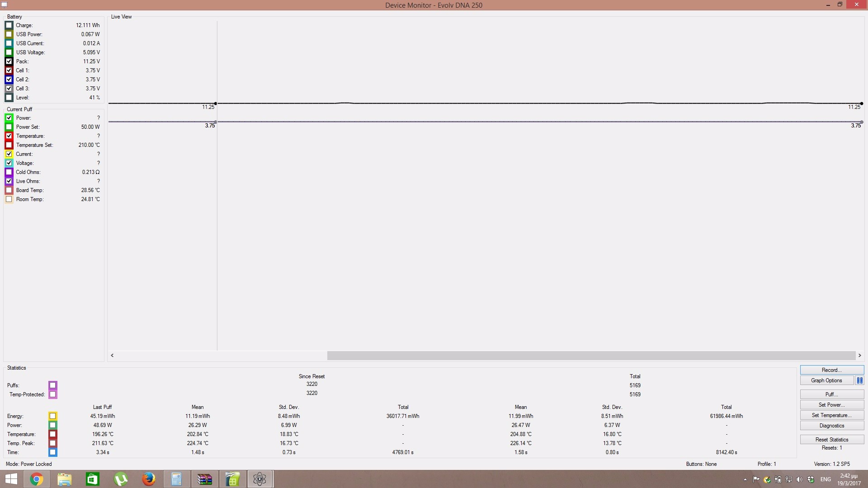Show hidden system tray icons
The height and width of the screenshot is (488, 868).
[745, 479]
